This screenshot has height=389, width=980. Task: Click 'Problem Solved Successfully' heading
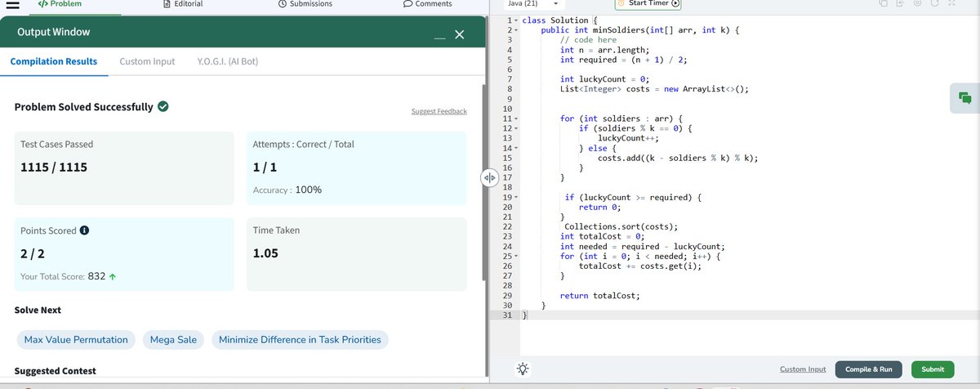click(83, 107)
